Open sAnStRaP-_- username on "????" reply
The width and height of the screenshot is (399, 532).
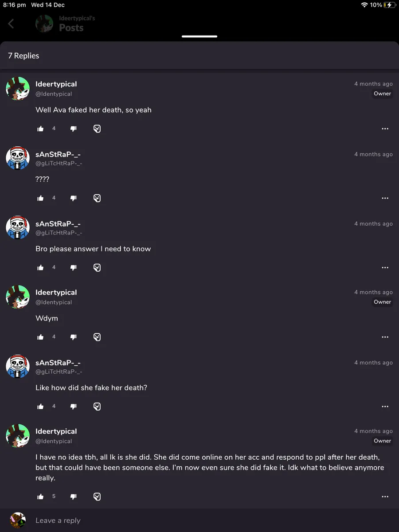(58, 154)
